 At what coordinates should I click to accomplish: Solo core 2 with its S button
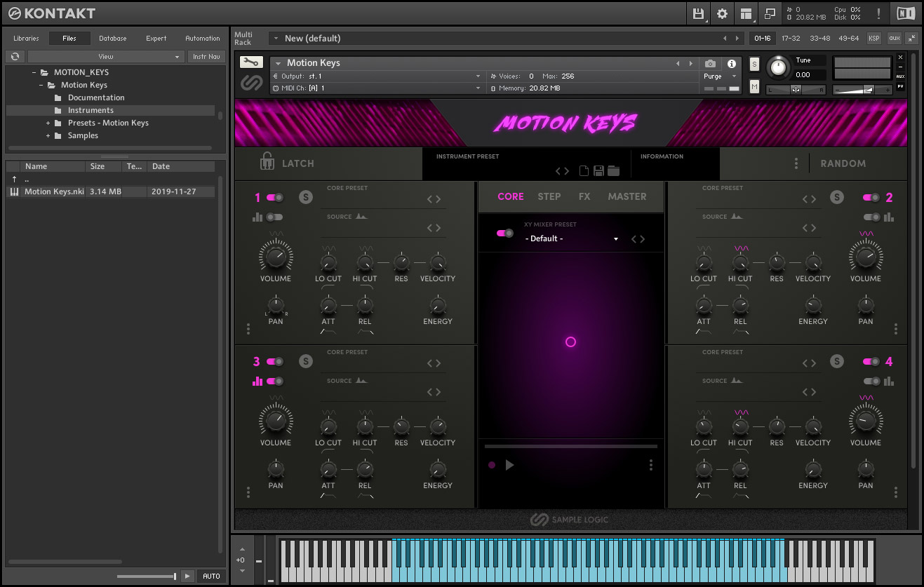836,198
